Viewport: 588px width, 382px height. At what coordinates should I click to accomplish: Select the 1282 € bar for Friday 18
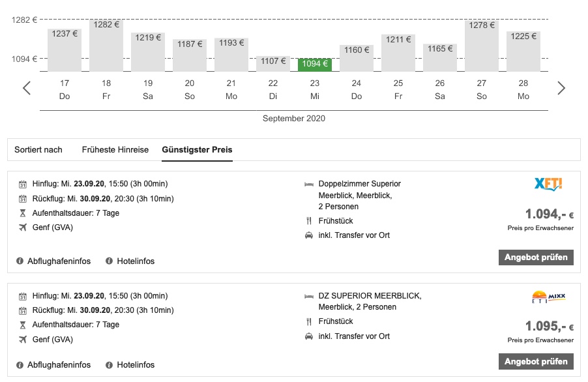[x=106, y=46]
